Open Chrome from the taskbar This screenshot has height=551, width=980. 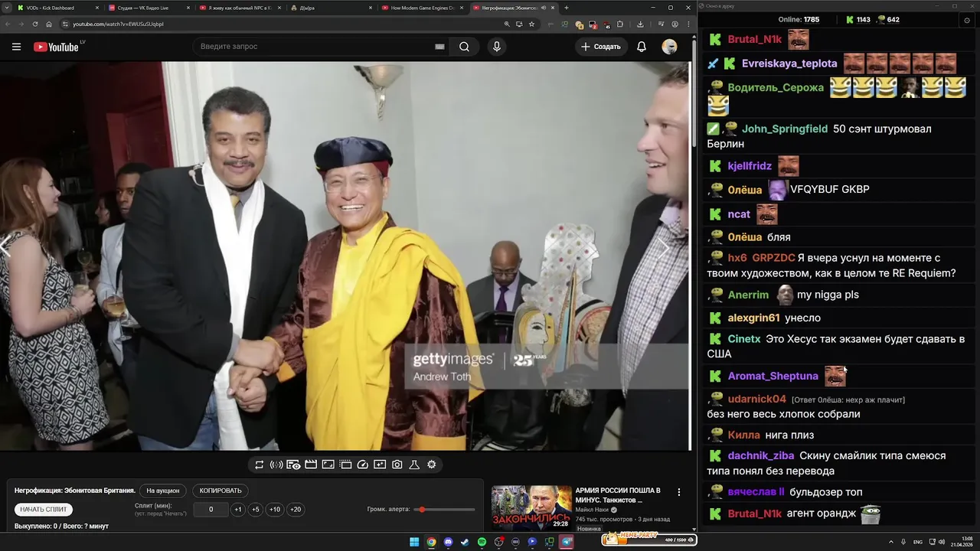[x=431, y=542]
